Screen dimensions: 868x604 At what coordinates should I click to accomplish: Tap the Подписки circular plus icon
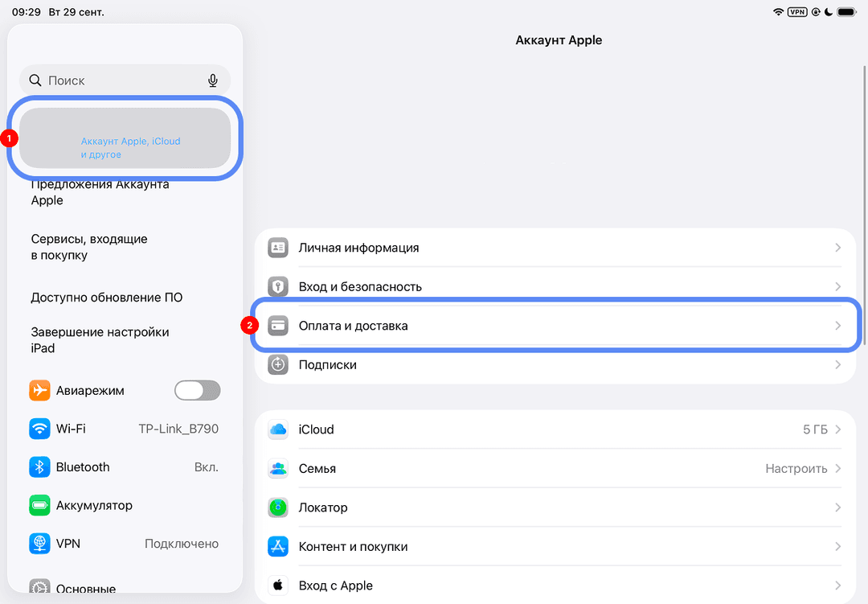(x=278, y=364)
